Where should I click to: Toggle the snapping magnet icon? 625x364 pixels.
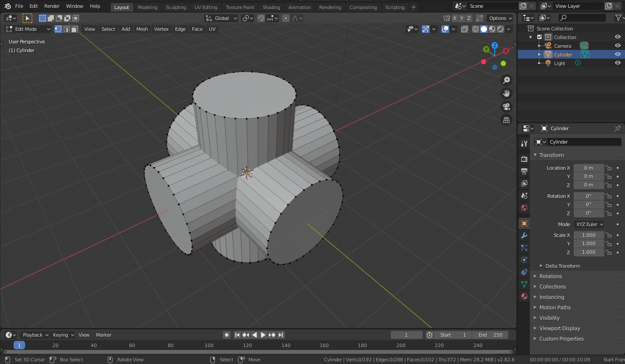click(x=260, y=18)
